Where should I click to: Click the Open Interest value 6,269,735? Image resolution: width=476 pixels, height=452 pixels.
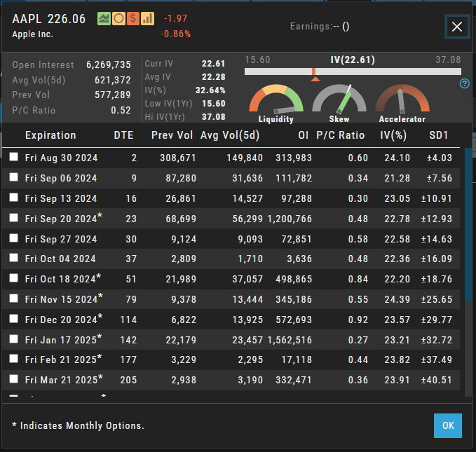click(x=109, y=64)
